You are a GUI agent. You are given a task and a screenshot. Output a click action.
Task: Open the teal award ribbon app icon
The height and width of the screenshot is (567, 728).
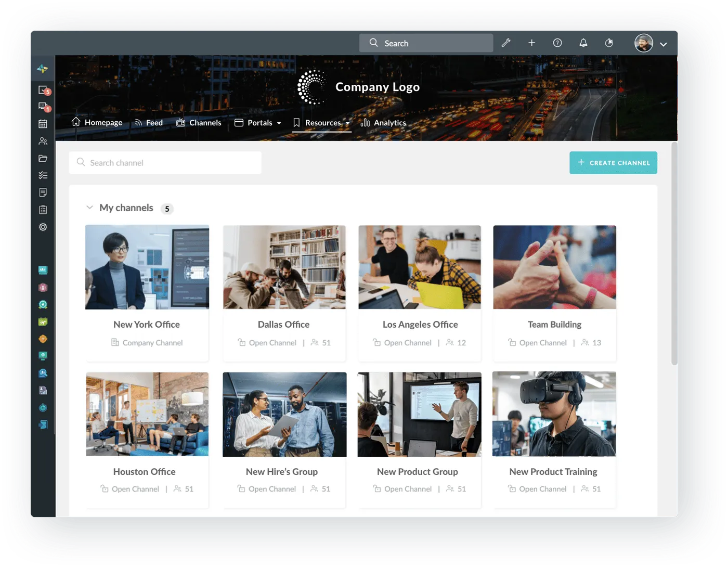[x=43, y=304]
